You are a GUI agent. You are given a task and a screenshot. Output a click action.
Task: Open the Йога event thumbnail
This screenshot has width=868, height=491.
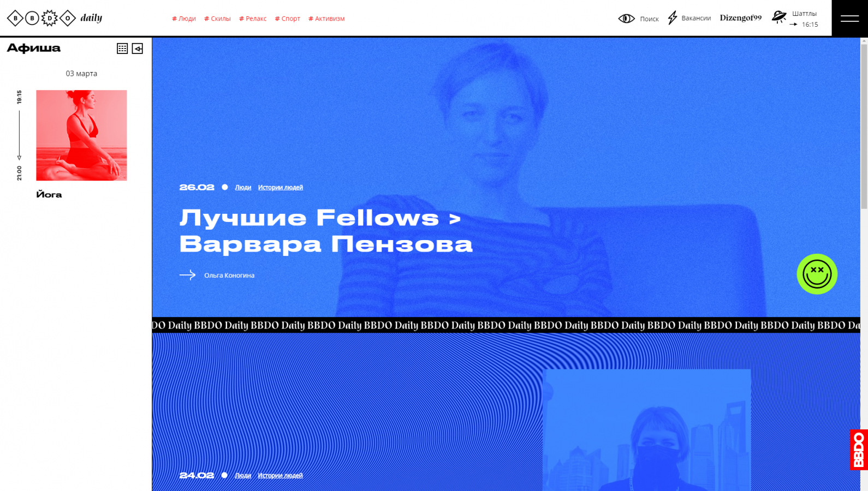tap(81, 135)
